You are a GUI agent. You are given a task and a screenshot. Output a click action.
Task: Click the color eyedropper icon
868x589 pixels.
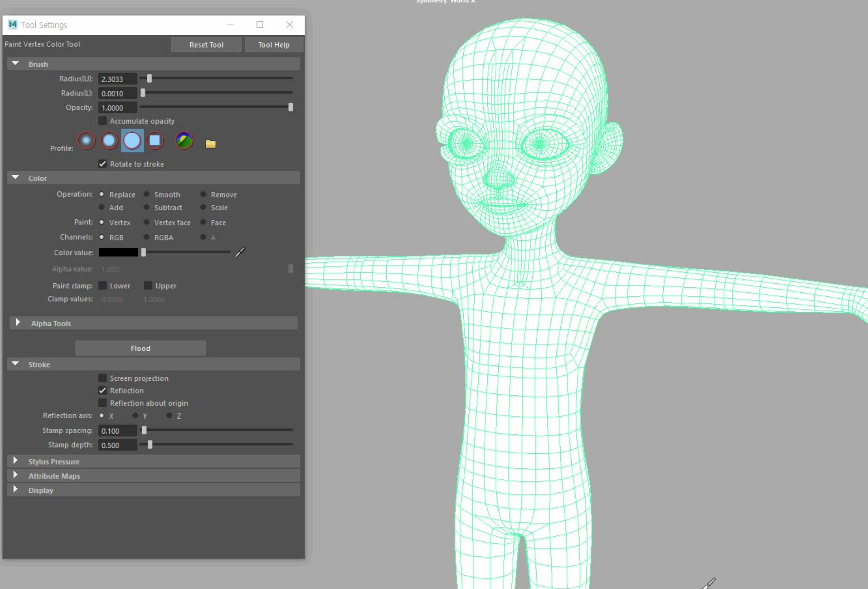(x=240, y=252)
